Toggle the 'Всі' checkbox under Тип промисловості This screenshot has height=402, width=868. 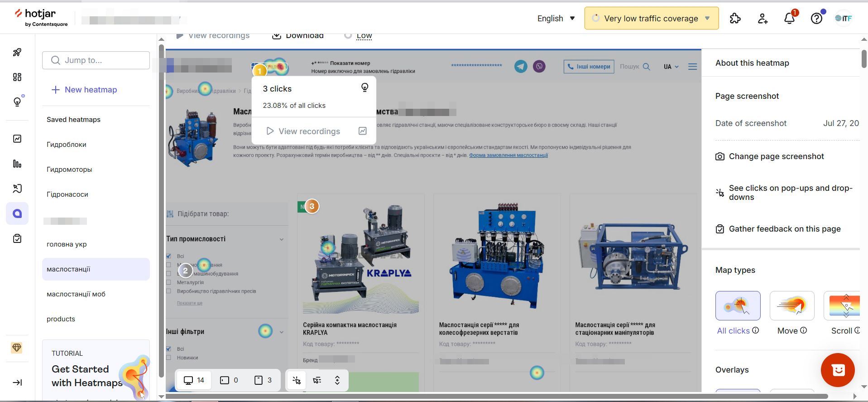click(168, 256)
